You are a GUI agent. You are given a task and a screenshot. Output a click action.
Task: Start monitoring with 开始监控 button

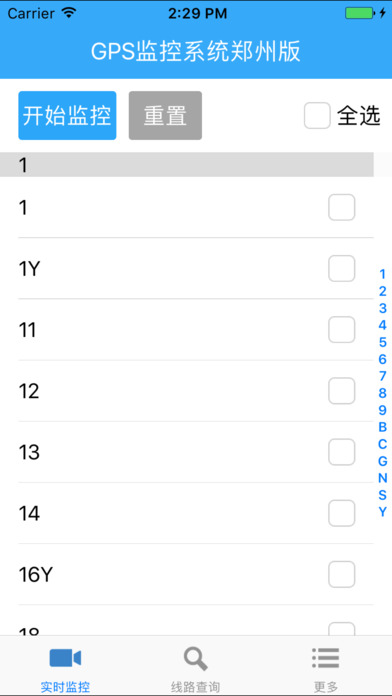click(67, 115)
